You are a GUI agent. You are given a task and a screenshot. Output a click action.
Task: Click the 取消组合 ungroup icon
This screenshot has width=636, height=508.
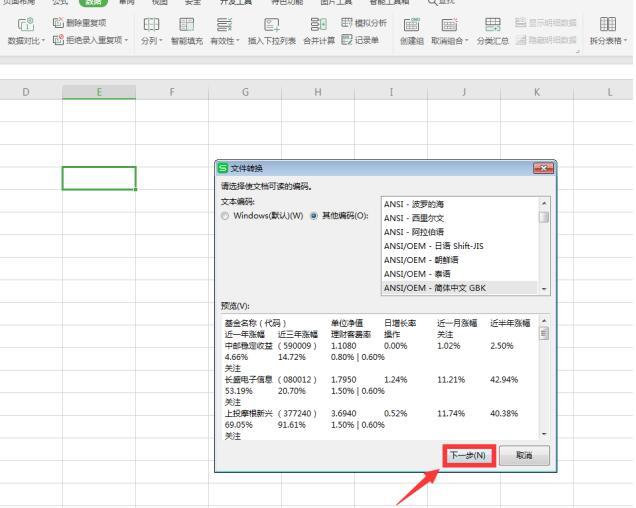449,25
